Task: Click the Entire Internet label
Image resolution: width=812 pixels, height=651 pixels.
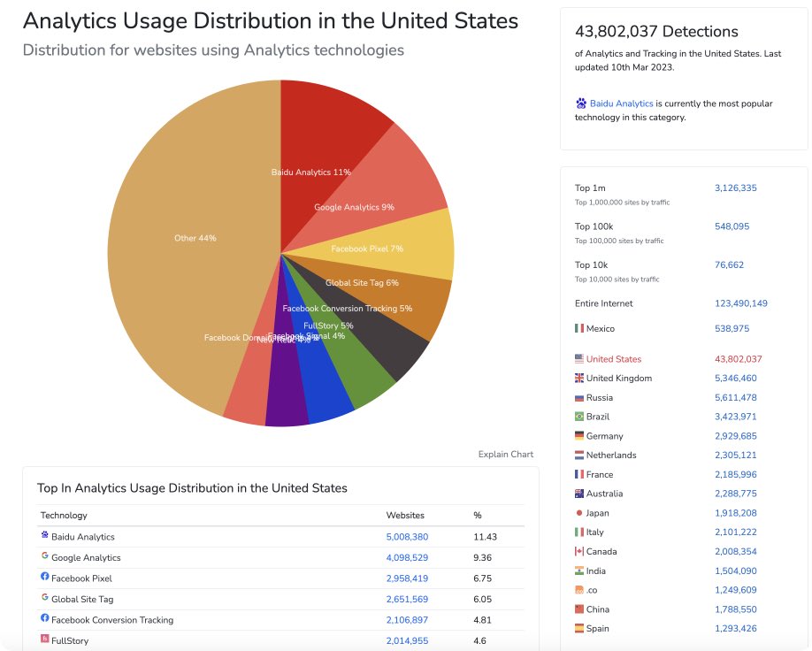Action: click(x=604, y=303)
